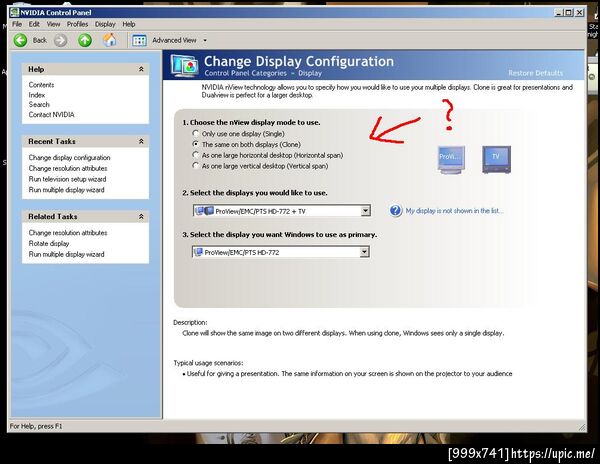Select Only use one display (Single)
Image resolution: width=600 pixels, height=464 pixels.
tap(196, 134)
